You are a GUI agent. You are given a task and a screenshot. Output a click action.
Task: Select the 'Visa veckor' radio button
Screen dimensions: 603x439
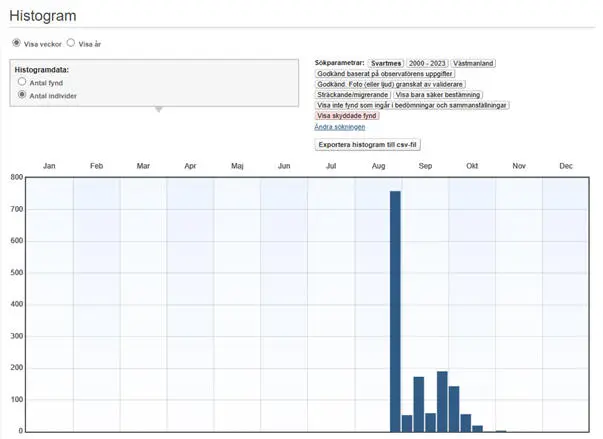click(x=16, y=43)
